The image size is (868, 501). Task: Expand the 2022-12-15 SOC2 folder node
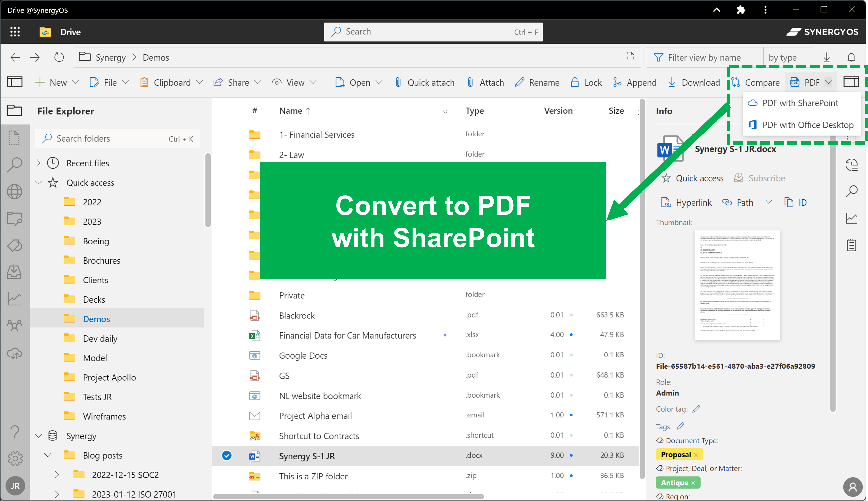tap(57, 475)
